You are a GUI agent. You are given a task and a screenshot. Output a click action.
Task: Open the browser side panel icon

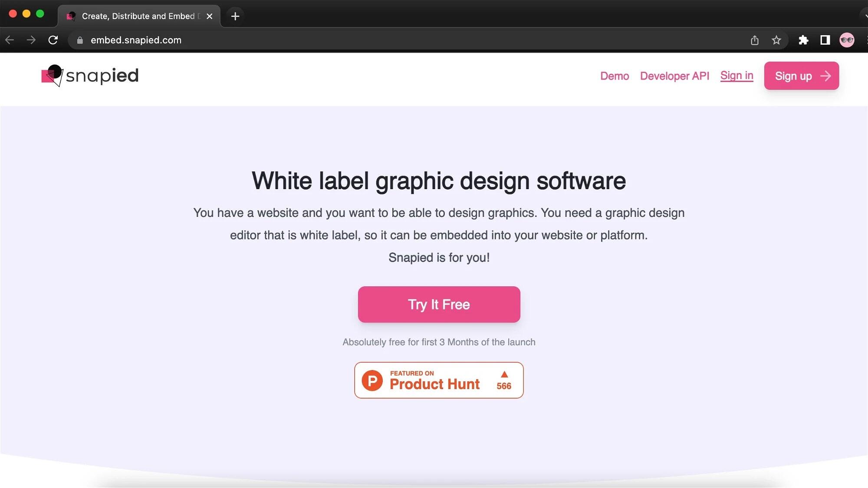pyautogui.click(x=825, y=40)
